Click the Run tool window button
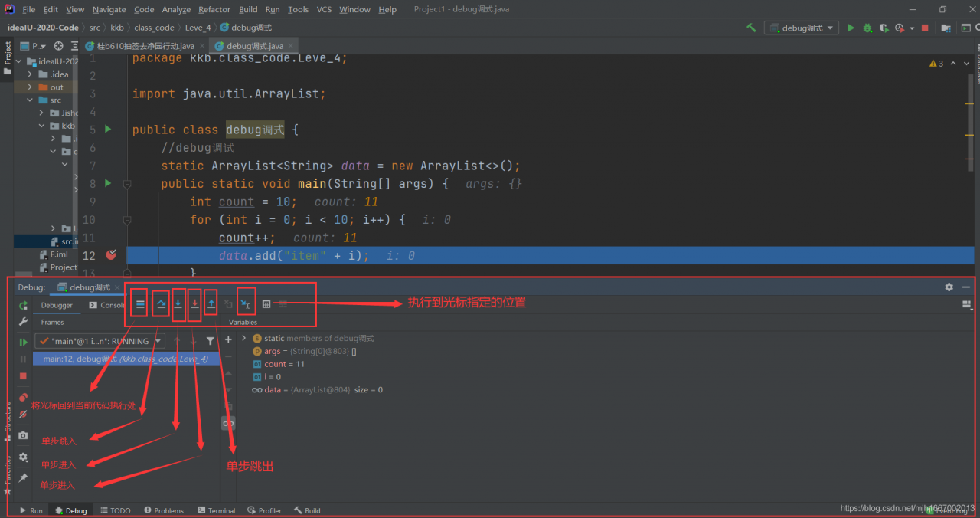This screenshot has height=518, width=980. pyautogui.click(x=31, y=510)
